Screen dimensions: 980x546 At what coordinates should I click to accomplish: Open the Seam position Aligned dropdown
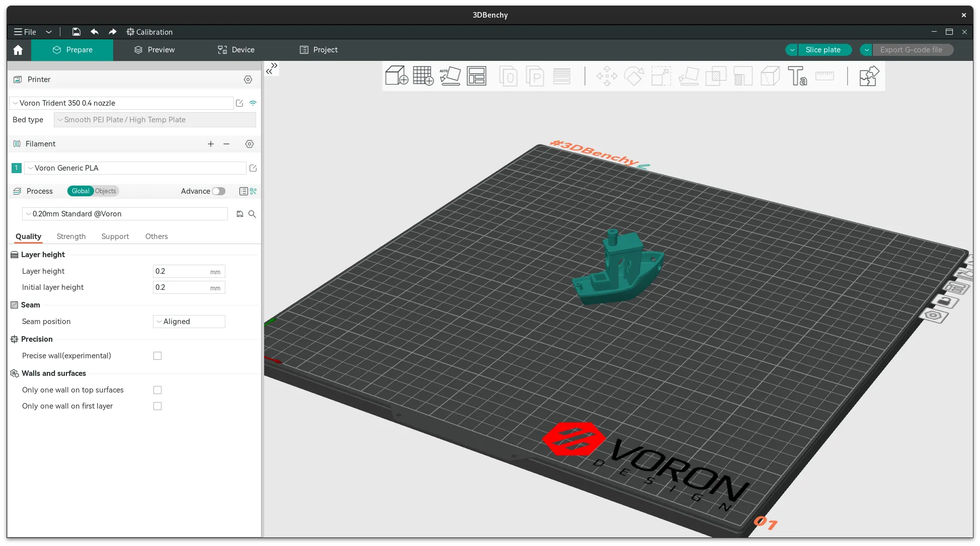pos(189,322)
